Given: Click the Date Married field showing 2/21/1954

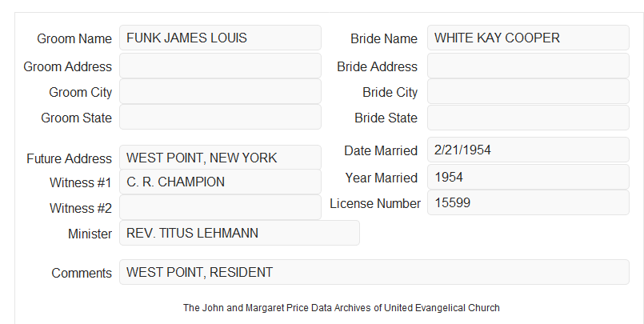Looking at the screenshot, I should point(528,150).
